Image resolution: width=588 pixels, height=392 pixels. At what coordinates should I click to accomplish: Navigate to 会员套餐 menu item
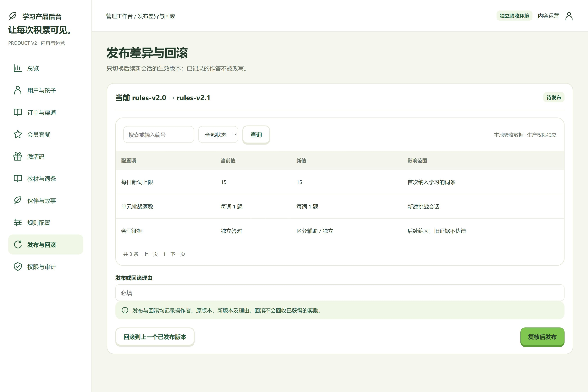point(46,134)
